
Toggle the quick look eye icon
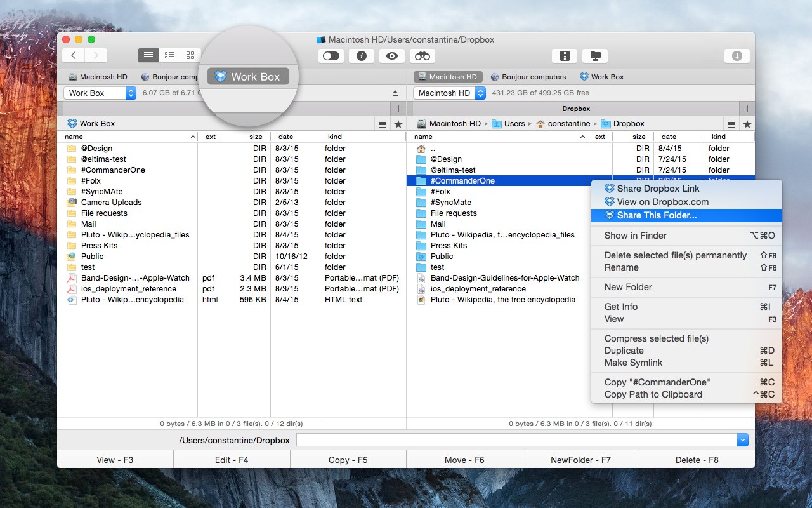(x=392, y=56)
